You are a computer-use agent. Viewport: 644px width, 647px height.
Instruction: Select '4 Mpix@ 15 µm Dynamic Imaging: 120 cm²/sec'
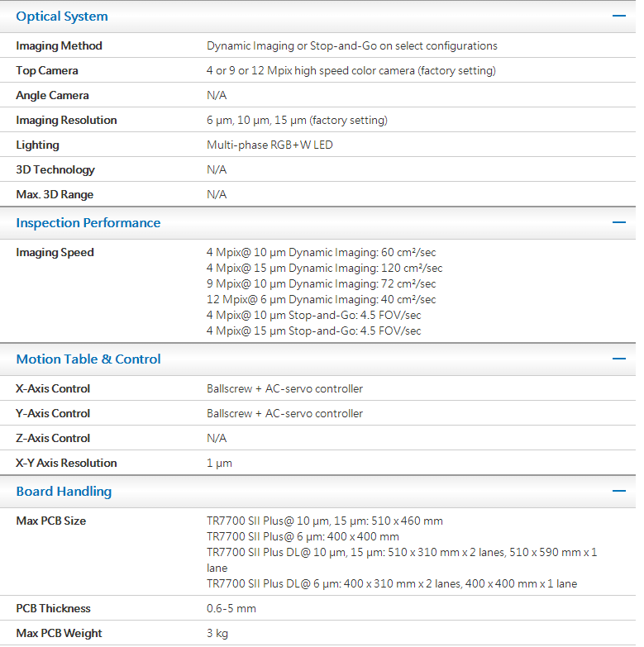[x=324, y=268]
